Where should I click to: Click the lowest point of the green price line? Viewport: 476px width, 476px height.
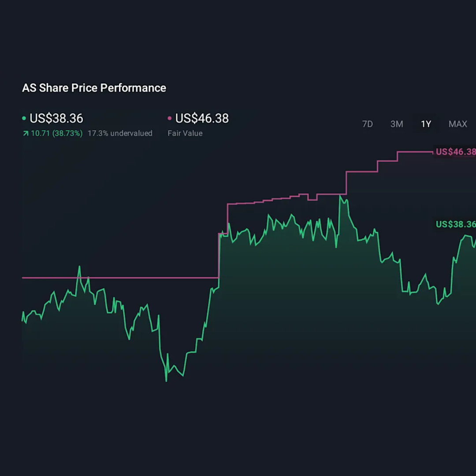click(166, 381)
